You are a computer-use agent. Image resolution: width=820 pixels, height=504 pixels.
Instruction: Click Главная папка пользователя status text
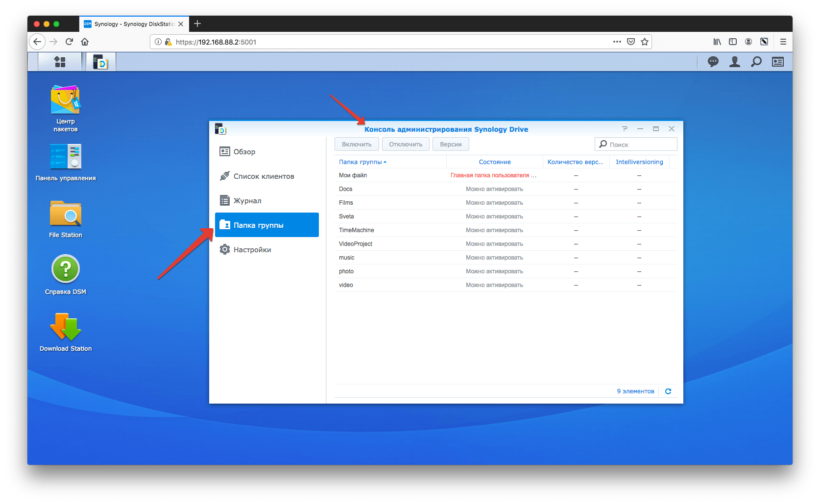[493, 175]
